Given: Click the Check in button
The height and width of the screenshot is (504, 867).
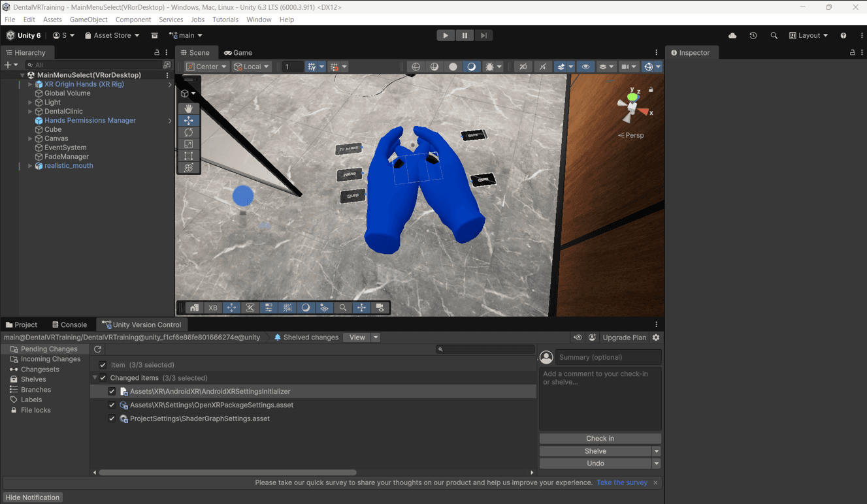Looking at the screenshot, I should (600, 439).
